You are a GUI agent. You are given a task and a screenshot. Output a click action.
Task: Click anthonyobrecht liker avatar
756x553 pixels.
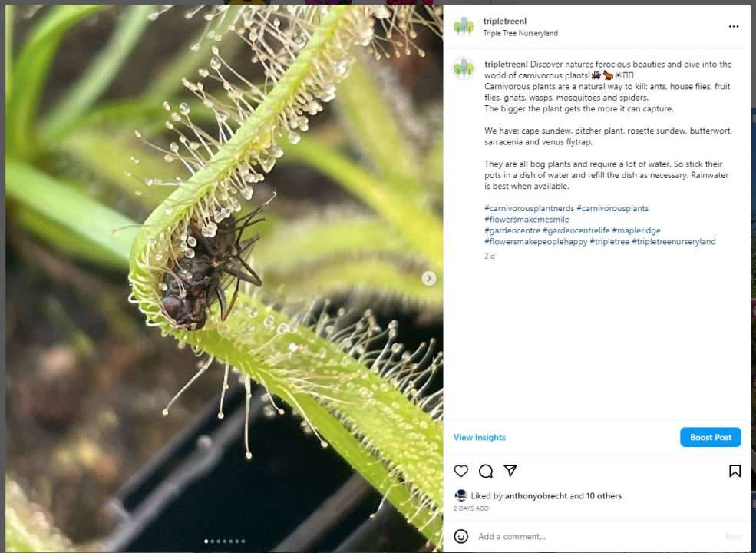pos(461,495)
